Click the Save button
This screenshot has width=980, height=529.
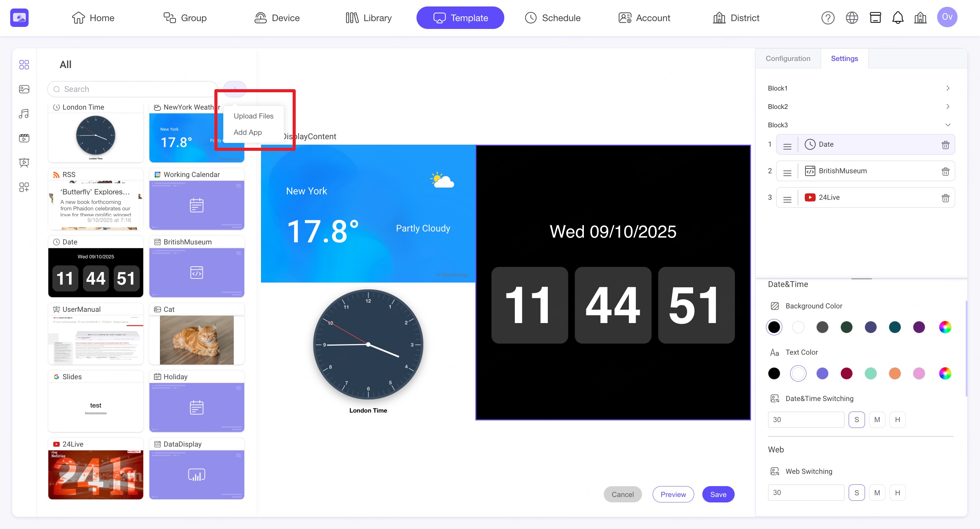[x=718, y=494]
